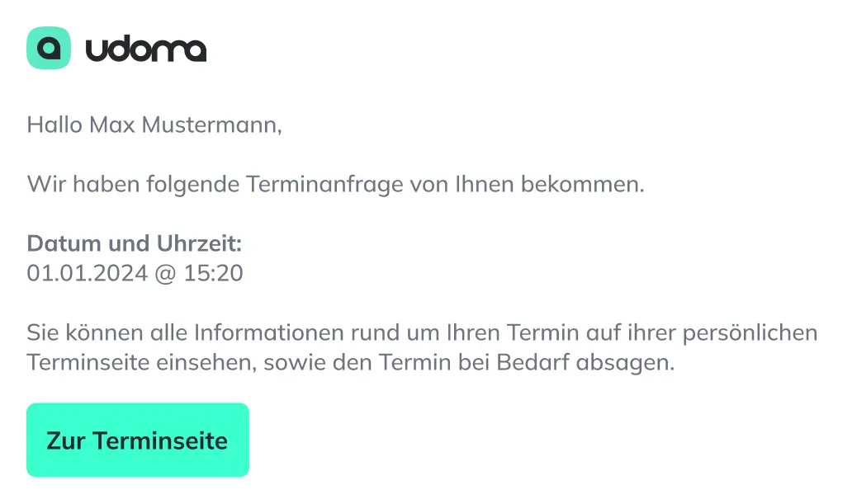Screen dimensions: 857x504
Task: Select the greeting line Hallo Max Mustermann
Action: 154,125
